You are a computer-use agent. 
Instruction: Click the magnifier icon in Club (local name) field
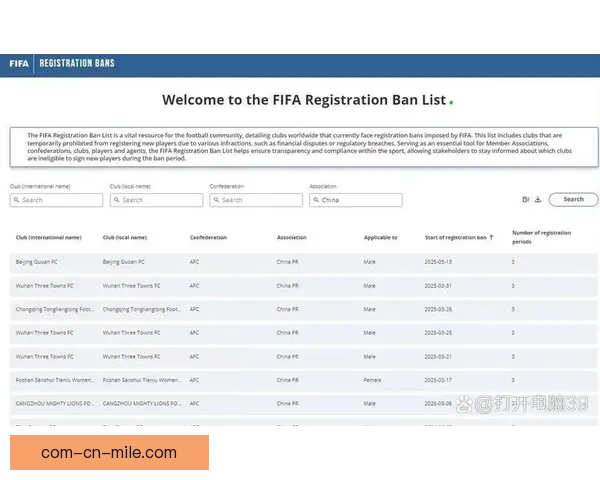[x=116, y=200]
